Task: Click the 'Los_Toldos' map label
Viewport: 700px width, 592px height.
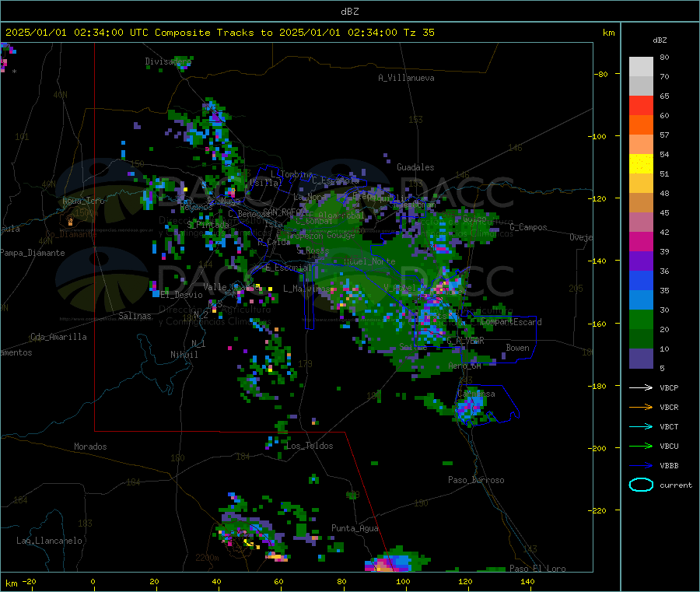Action: (x=310, y=446)
